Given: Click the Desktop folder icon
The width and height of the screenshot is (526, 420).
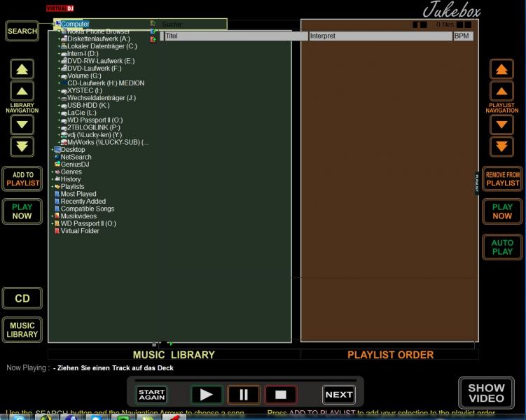Looking at the screenshot, I should [57, 150].
